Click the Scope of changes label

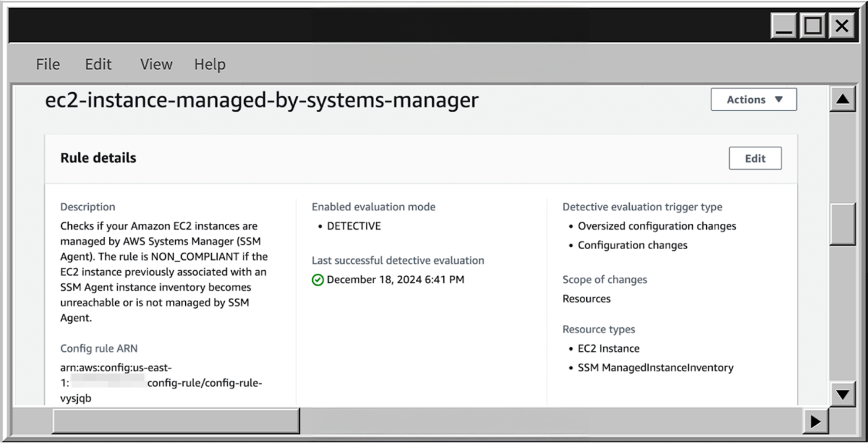tap(605, 280)
